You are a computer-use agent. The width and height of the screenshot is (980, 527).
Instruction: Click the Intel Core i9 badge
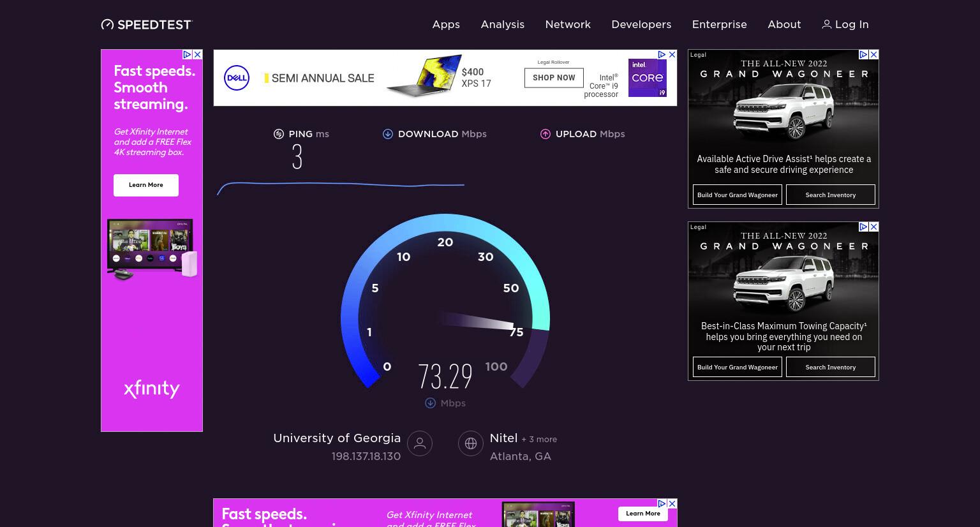[x=648, y=78]
